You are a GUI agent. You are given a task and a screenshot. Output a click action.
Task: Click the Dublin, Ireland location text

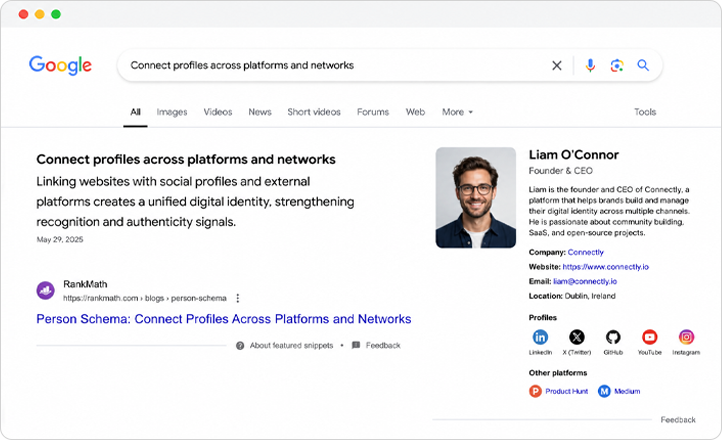click(590, 296)
